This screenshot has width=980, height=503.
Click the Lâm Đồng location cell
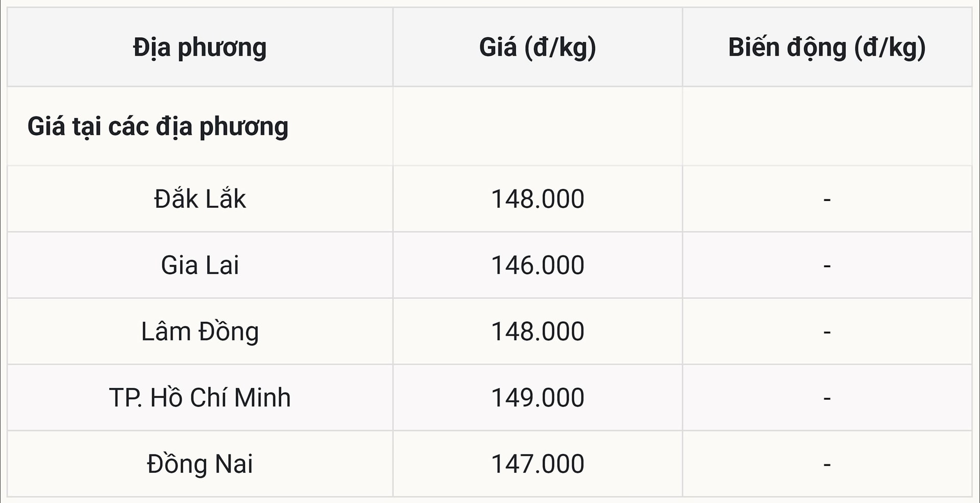pyautogui.click(x=200, y=331)
